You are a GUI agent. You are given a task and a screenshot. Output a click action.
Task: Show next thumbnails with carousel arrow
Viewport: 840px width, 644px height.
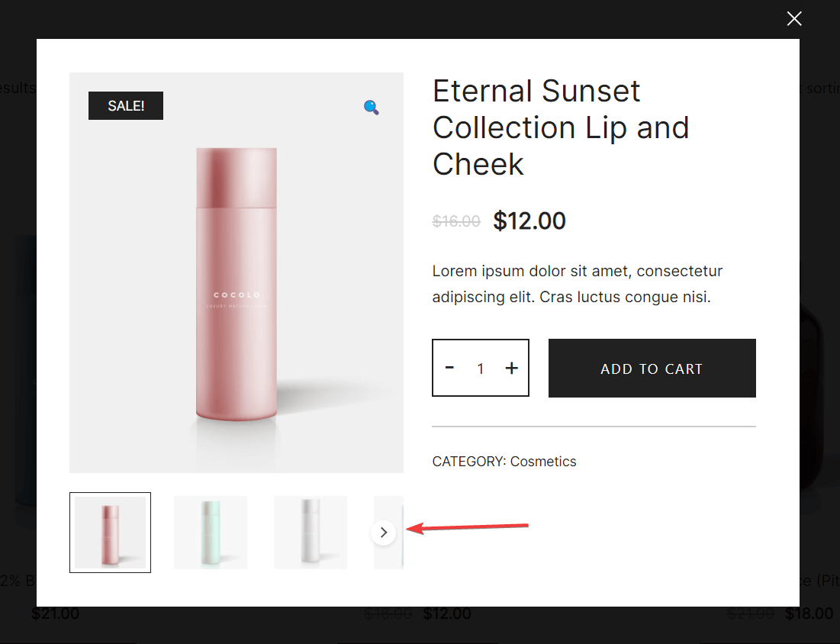click(384, 533)
